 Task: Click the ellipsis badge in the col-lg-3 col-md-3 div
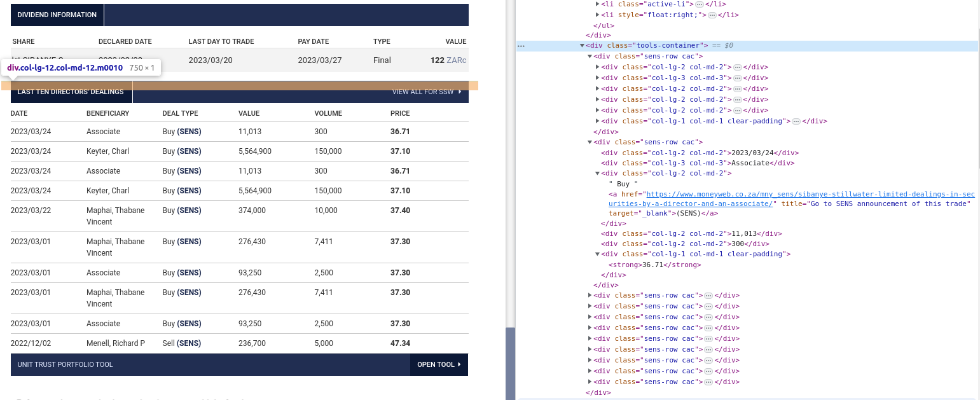(x=737, y=78)
